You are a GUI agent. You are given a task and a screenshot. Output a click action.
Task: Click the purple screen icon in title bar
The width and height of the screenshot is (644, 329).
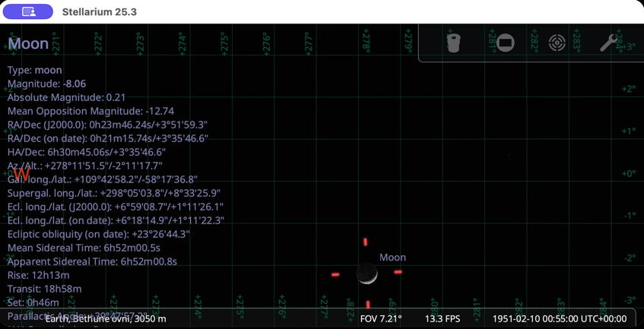coord(28,12)
